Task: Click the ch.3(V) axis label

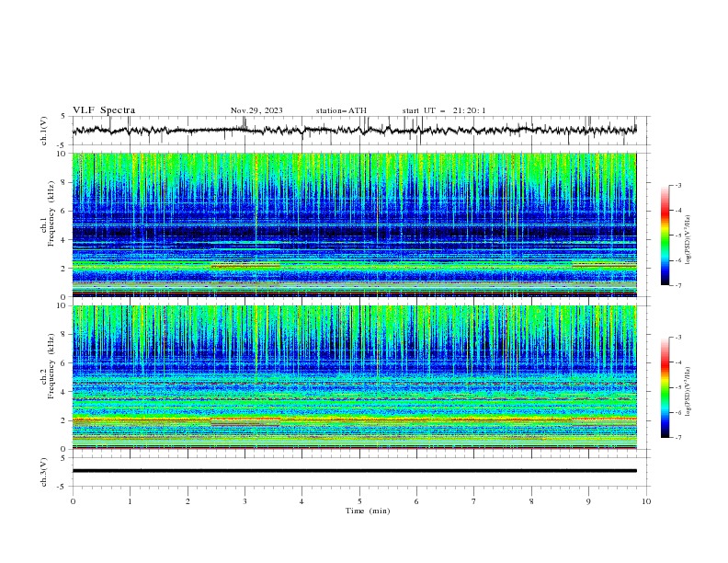Action: pyautogui.click(x=44, y=472)
